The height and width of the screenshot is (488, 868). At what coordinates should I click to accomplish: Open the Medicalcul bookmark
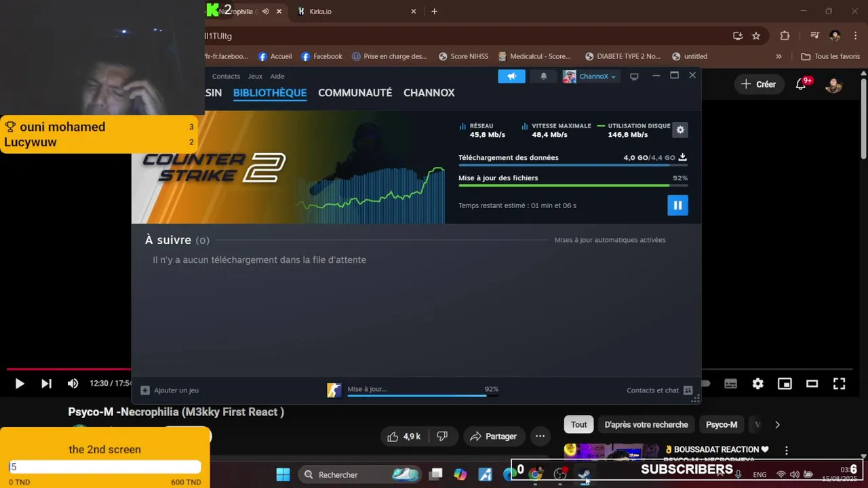click(534, 56)
